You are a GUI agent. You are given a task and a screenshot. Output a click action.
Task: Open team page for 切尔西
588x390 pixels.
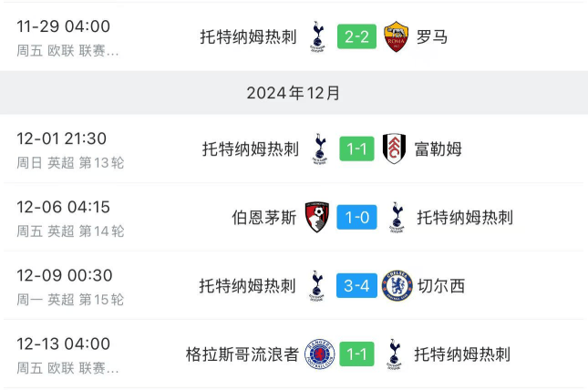(x=441, y=286)
